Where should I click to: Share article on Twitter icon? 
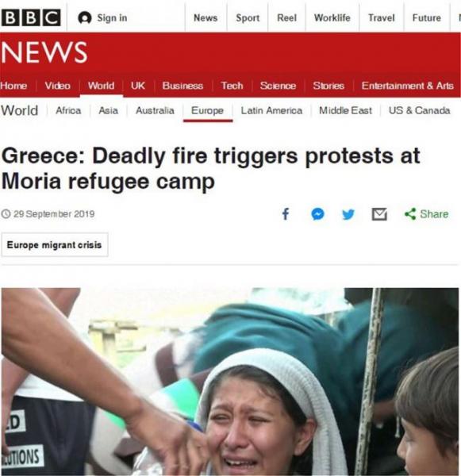click(348, 214)
